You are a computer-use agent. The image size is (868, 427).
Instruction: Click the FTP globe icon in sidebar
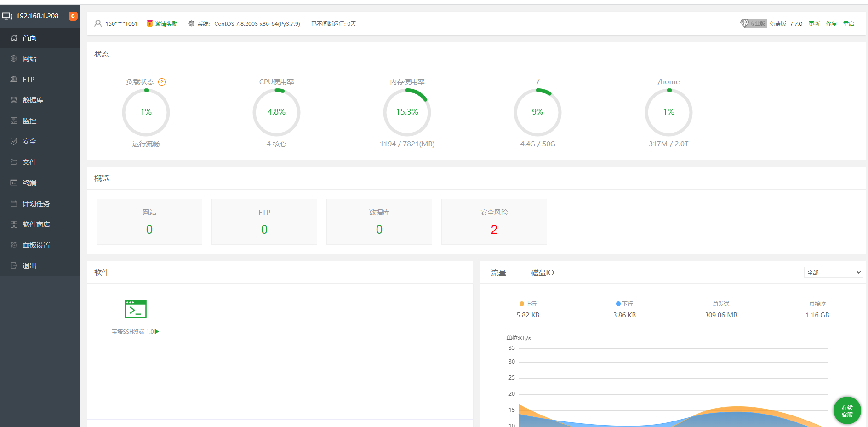point(14,79)
